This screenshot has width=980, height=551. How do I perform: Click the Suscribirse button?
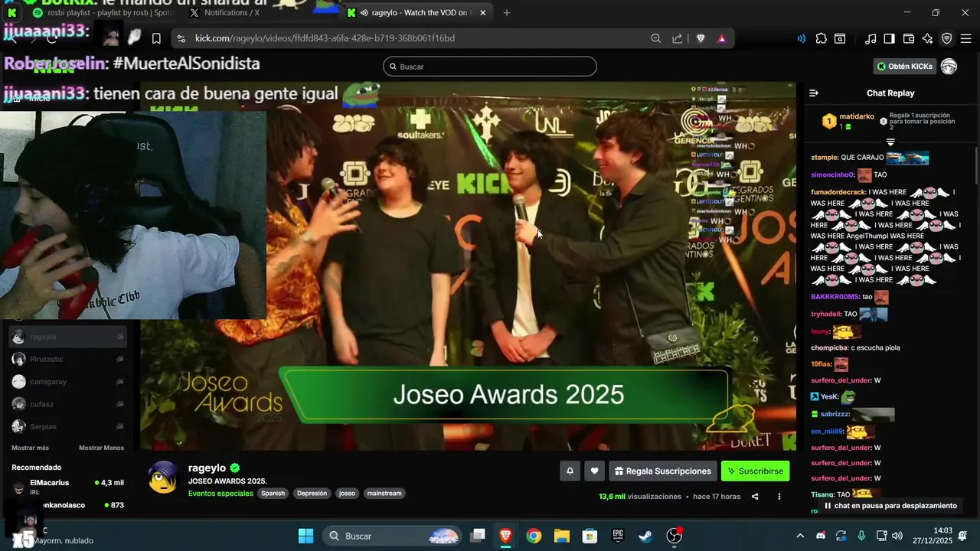755,471
